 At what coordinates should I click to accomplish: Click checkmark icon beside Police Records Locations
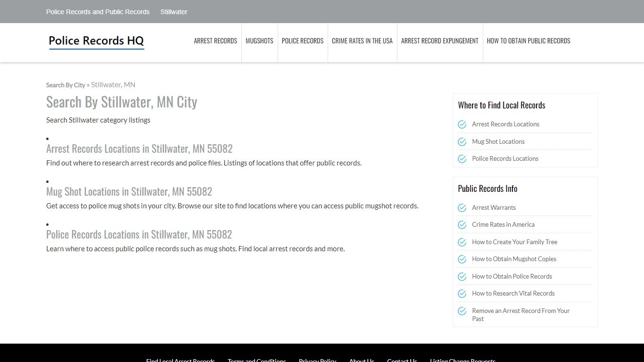tap(462, 159)
